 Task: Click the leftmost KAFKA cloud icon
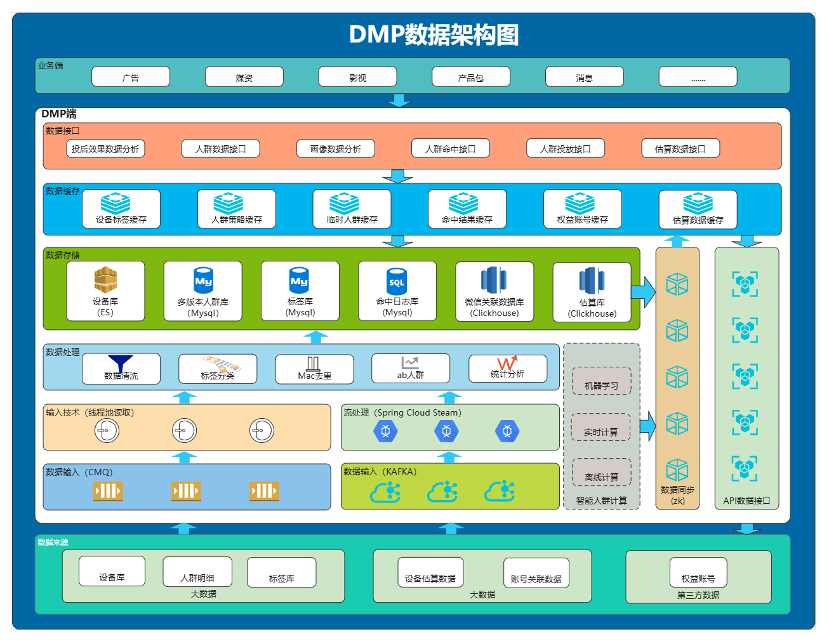(x=385, y=492)
